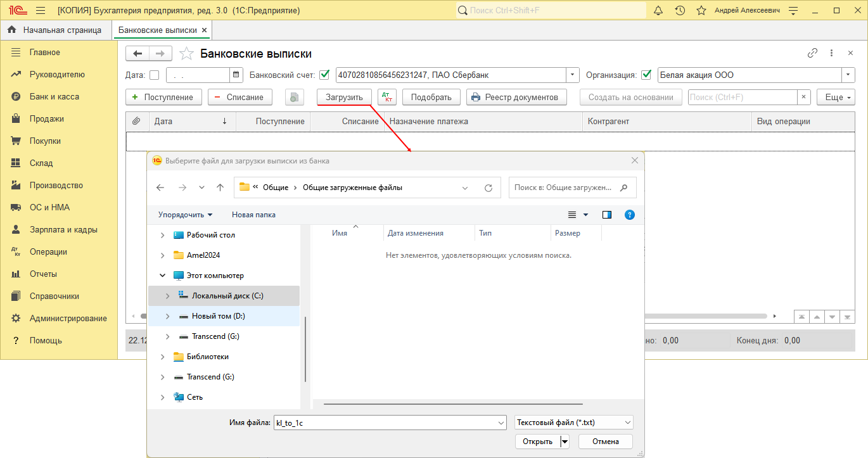Screen dimensions: 868x458
Task: Click the Поступление button
Action: [164, 97]
